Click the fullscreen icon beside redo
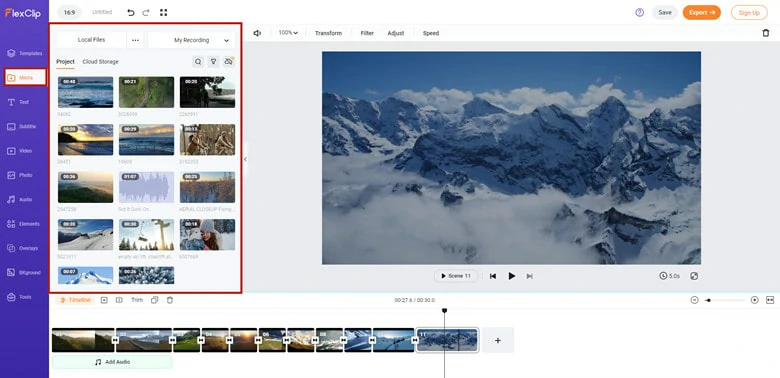 click(x=164, y=12)
